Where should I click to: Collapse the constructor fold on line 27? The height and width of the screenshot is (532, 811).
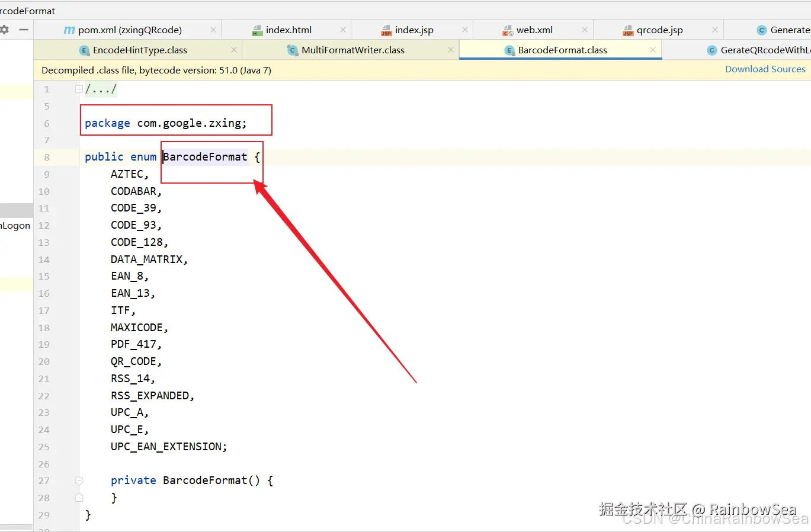coord(79,480)
